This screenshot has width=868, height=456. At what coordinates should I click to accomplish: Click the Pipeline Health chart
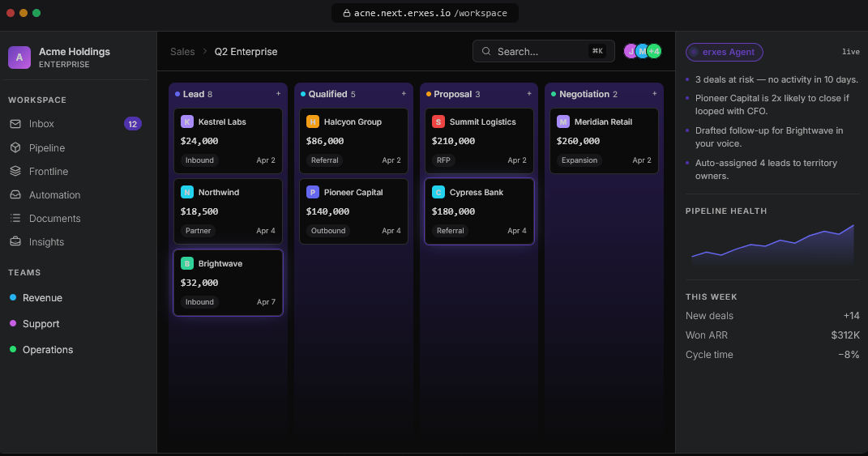(x=772, y=244)
